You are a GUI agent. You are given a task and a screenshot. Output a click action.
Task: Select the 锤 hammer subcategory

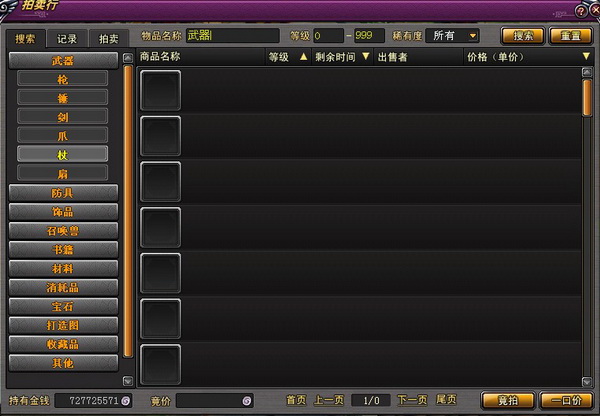(62, 98)
